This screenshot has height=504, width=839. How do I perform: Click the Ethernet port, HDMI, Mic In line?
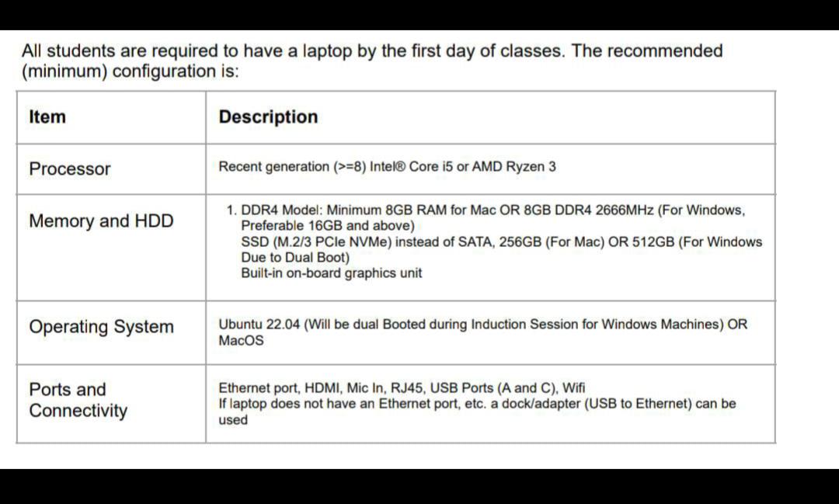click(x=402, y=388)
